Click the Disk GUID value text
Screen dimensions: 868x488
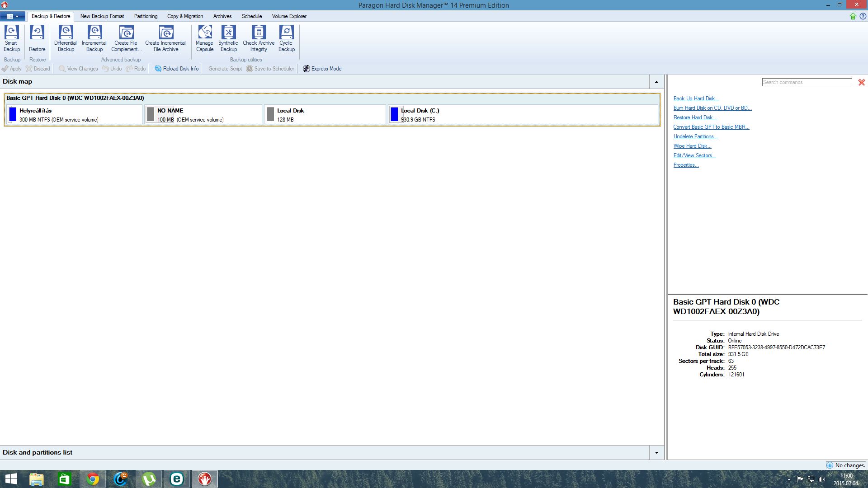(x=776, y=347)
